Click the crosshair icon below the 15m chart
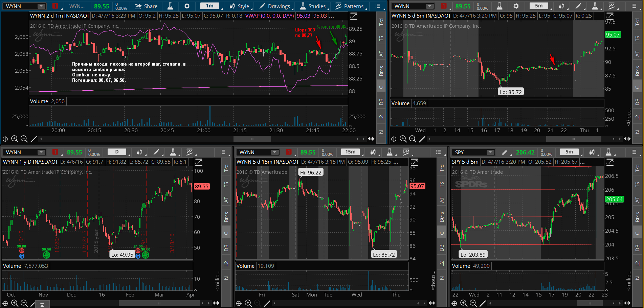644x308 pixels. point(239,303)
